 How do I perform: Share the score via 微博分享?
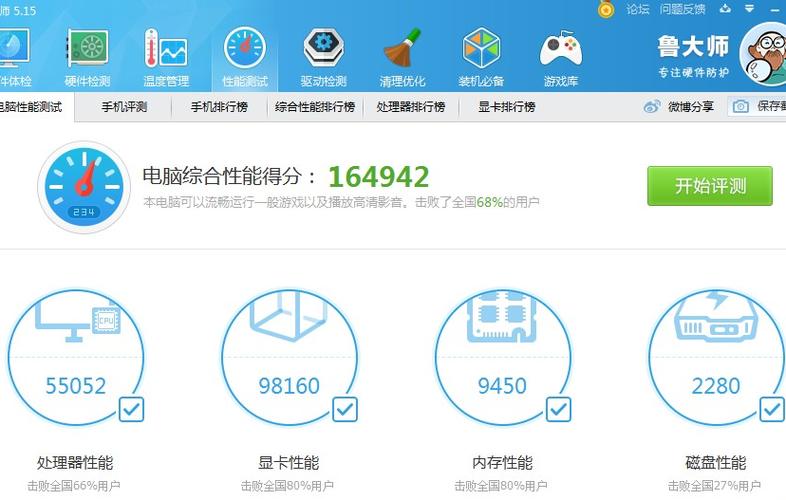tap(680, 107)
